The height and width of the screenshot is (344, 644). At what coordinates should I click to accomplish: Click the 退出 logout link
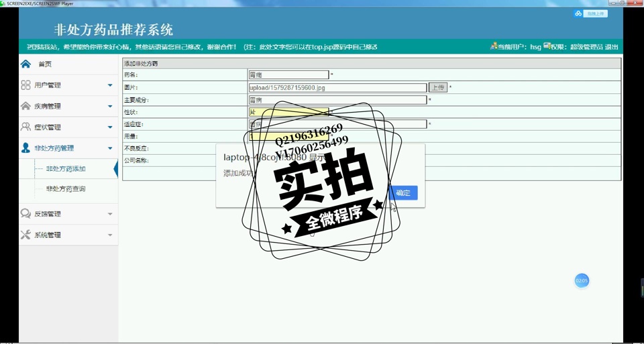click(611, 47)
